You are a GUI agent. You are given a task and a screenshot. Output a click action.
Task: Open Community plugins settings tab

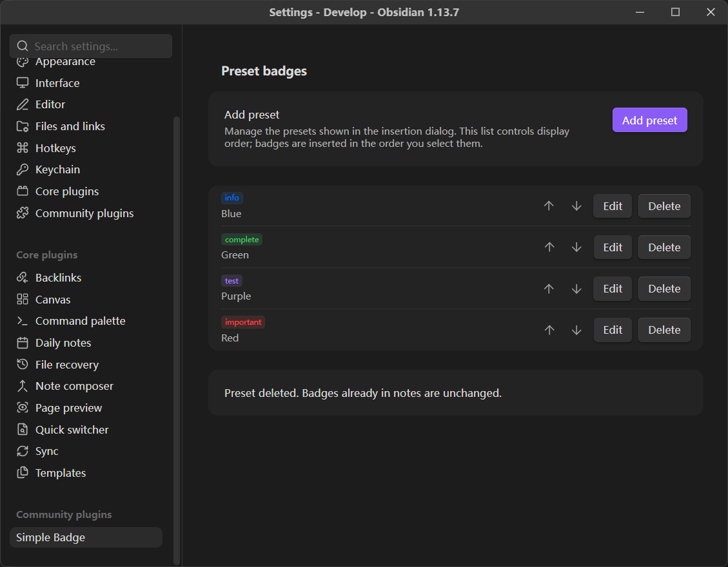tap(86, 213)
